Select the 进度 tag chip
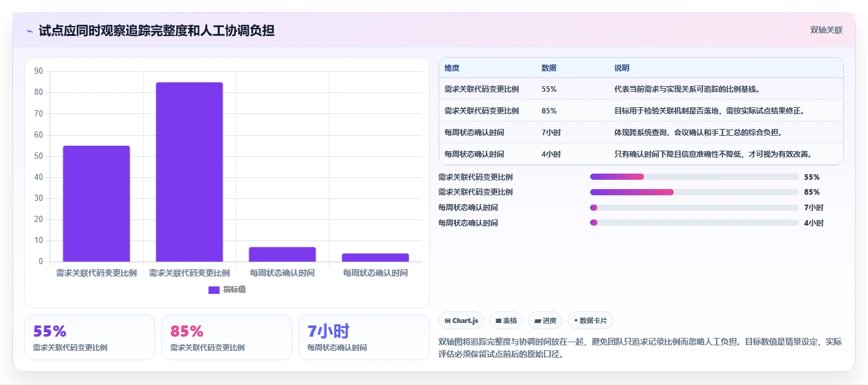Image resolution: width=868 pixels, height=385 pixels. point(545,321)
